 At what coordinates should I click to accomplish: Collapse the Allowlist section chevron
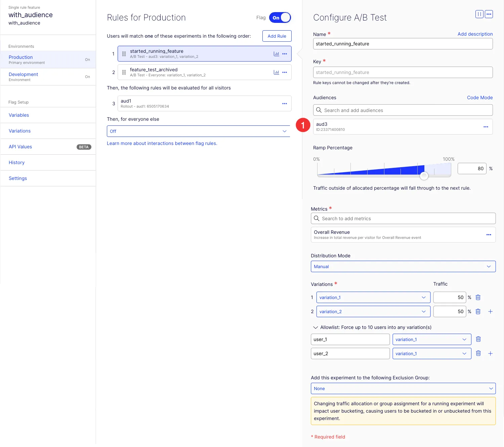(x=316, y=327)
